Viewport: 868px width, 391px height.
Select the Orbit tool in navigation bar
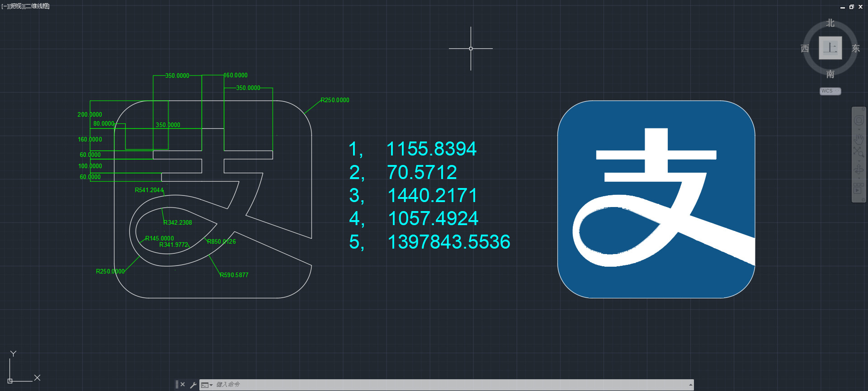(x=859, y=170)
